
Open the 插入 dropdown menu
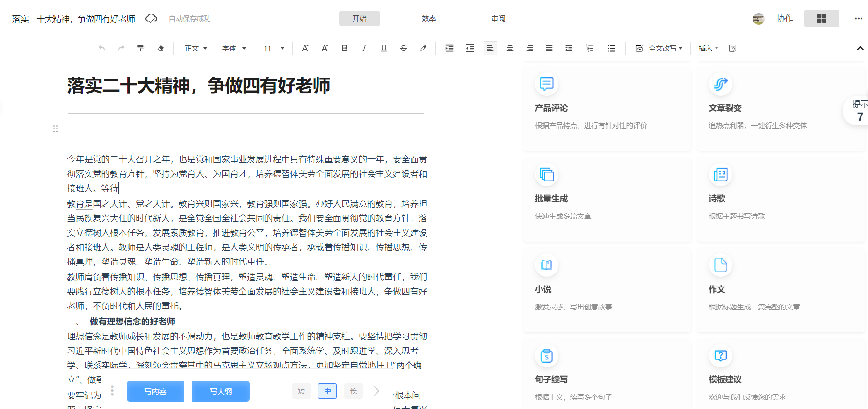tap(708, 48)
